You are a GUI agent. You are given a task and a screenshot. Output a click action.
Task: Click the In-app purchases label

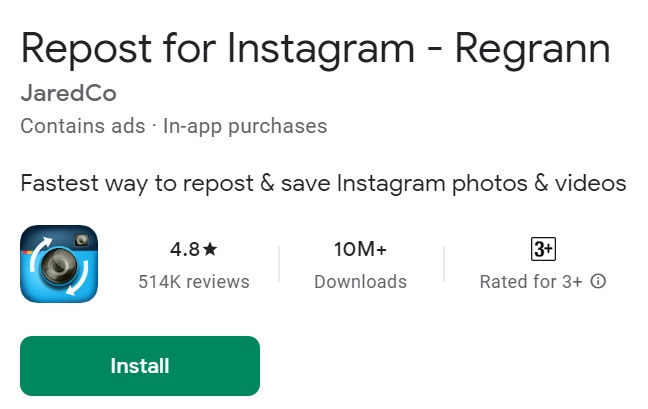click(x=245, y=127)
